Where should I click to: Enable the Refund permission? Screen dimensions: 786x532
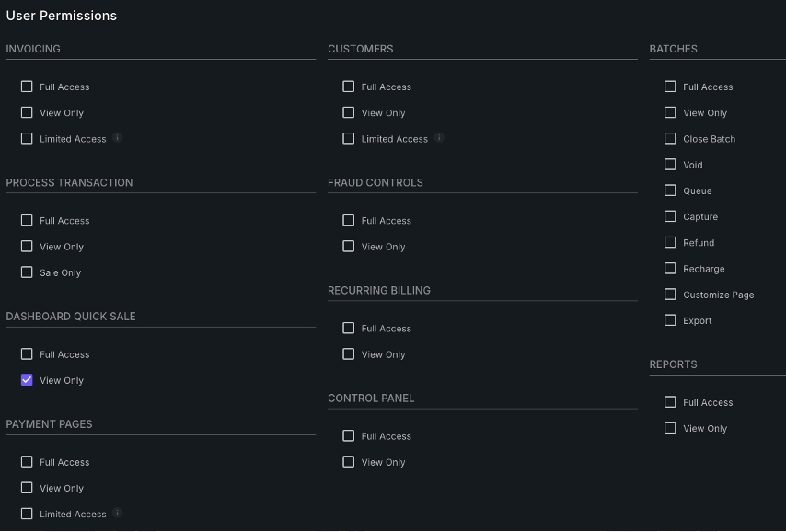click(670, 243)
